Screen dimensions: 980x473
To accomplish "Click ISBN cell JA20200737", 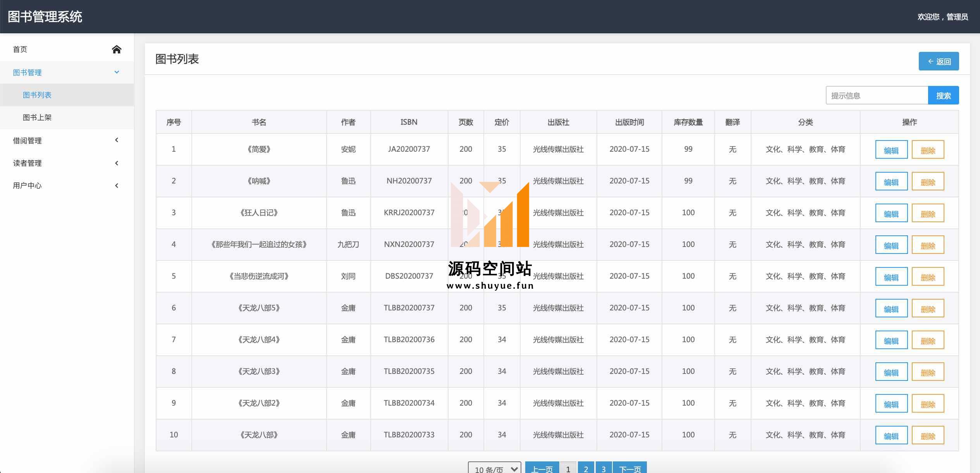I will pyautogui.click(x=409, y=149).
